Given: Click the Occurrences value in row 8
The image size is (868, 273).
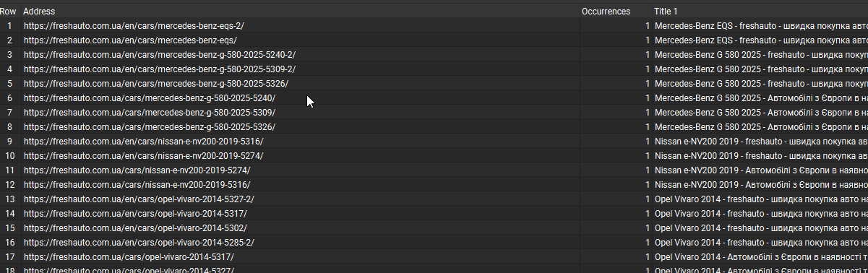Looking at the screenshot, I should pos(648,127).
